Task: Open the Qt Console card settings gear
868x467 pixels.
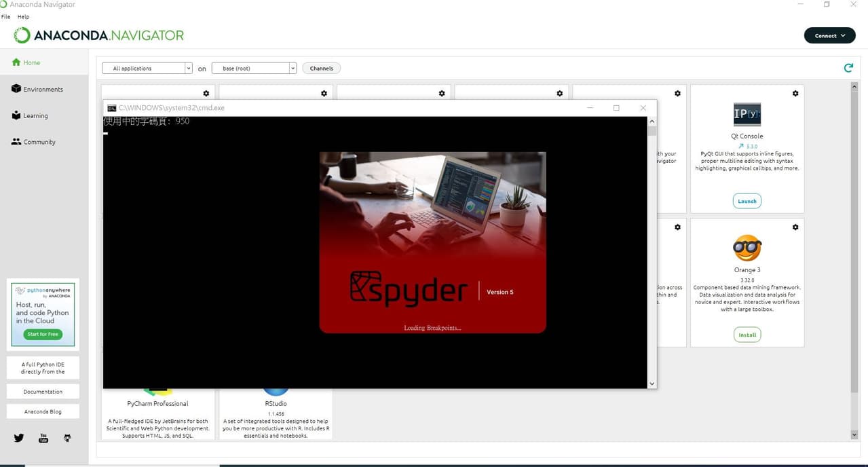Action: coord(795,94)
